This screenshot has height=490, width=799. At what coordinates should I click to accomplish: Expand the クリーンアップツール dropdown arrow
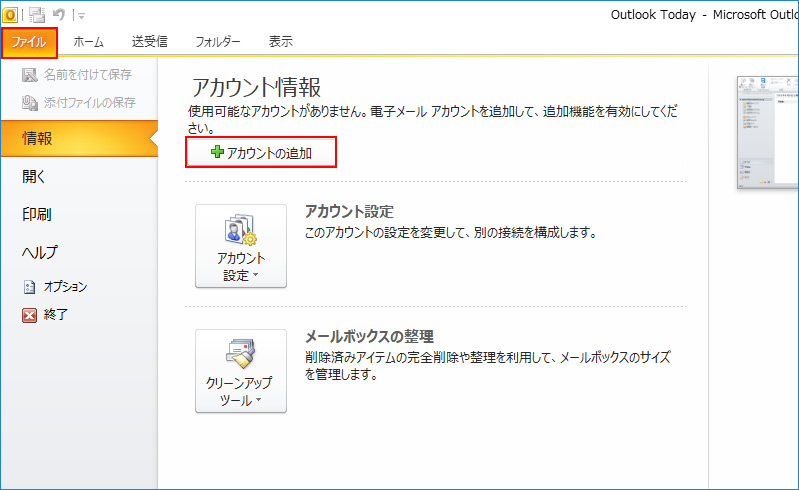(258, 400)
